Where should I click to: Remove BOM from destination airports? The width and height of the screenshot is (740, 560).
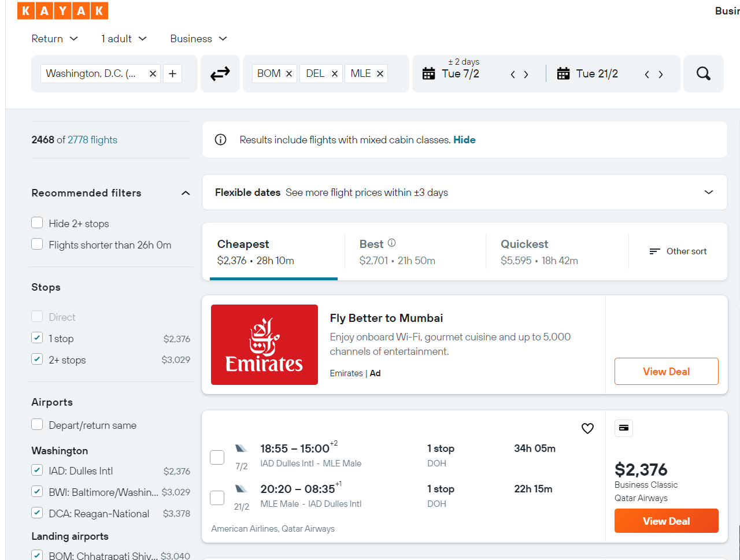click(x=289, y=73)
